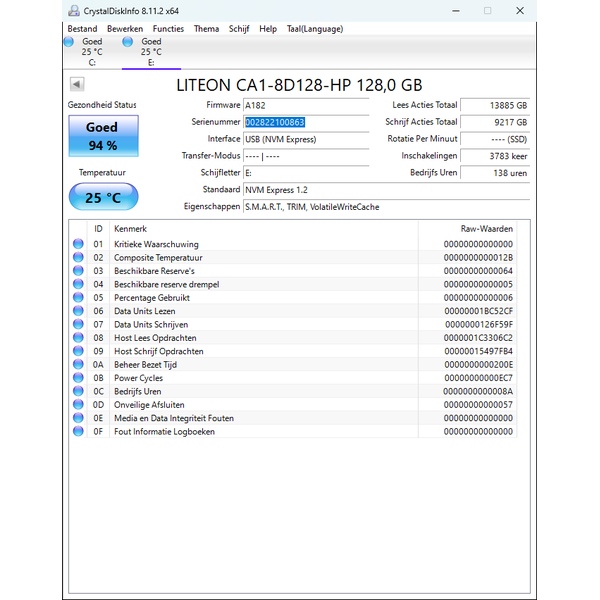The width and height of the screenshot is (600, 600).
Task: Open the Bestand menu
Action: [82, 29]
